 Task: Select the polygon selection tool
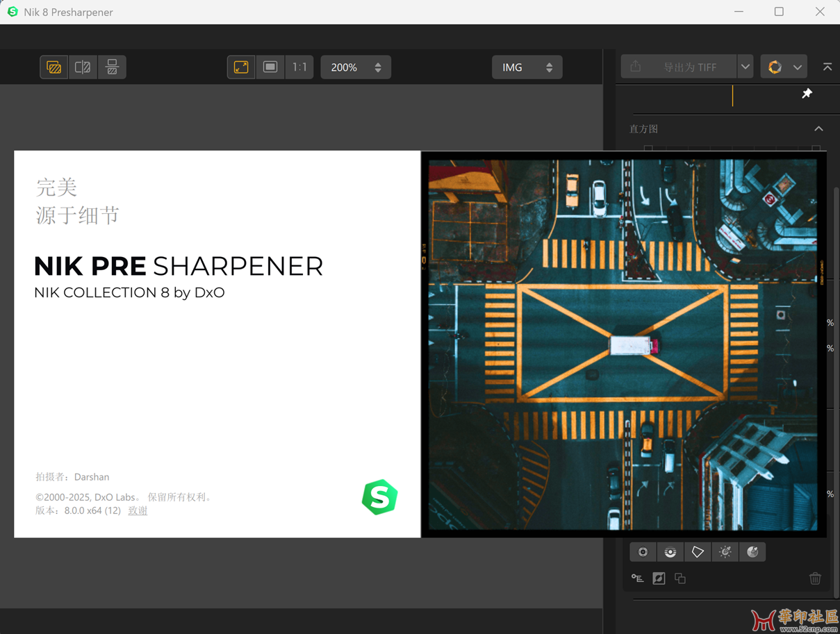click(x=698, y=552)
